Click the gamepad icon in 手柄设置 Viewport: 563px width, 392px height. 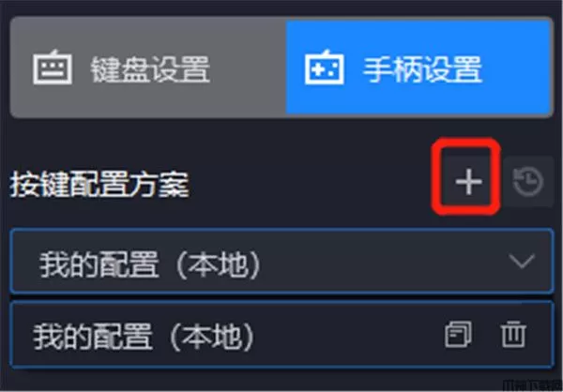click(324, 68)
